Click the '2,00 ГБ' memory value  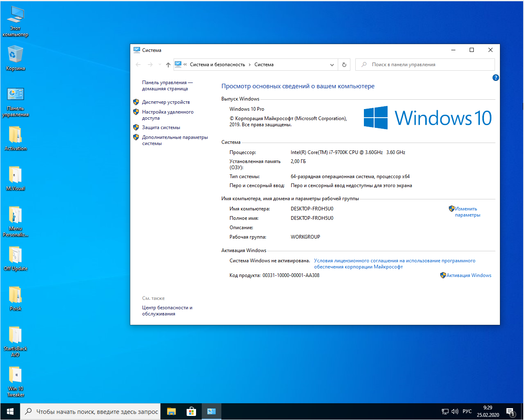298,161
